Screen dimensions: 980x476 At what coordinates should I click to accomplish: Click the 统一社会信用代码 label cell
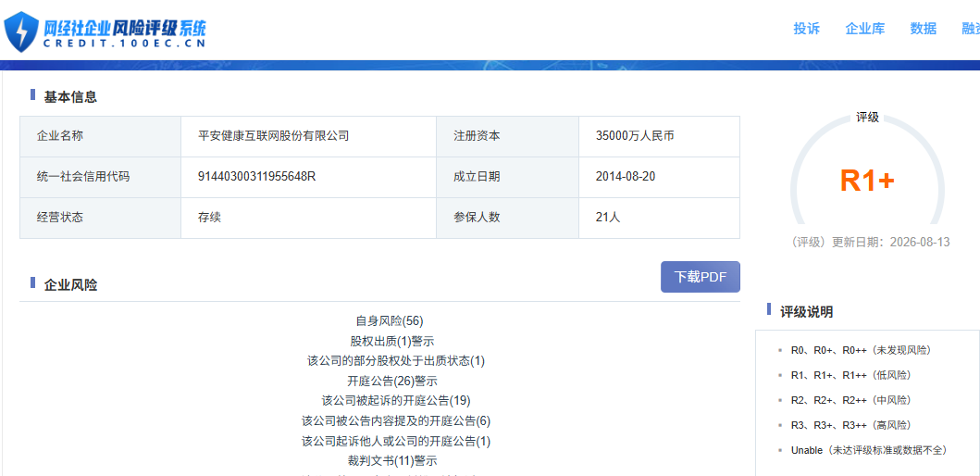coord(101,177)
